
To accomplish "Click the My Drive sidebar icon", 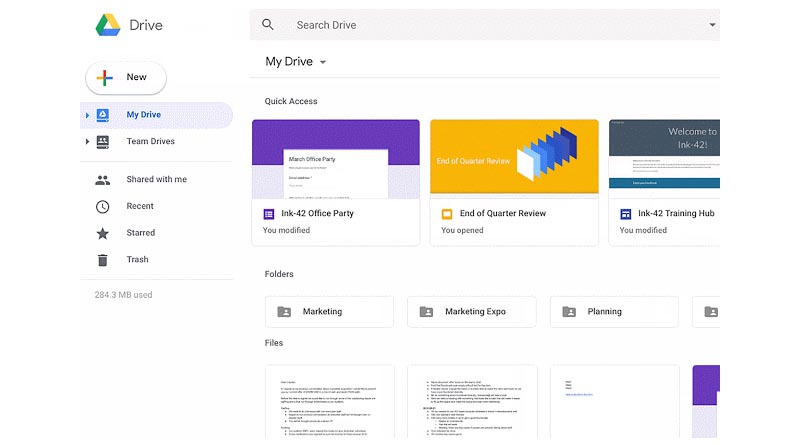I will (103, 115).
